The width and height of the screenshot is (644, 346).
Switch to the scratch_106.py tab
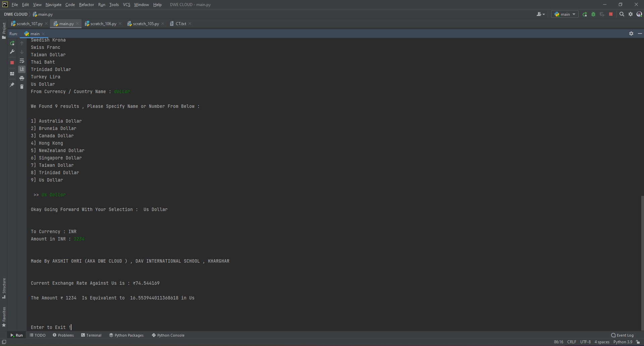tap(103, 23)
